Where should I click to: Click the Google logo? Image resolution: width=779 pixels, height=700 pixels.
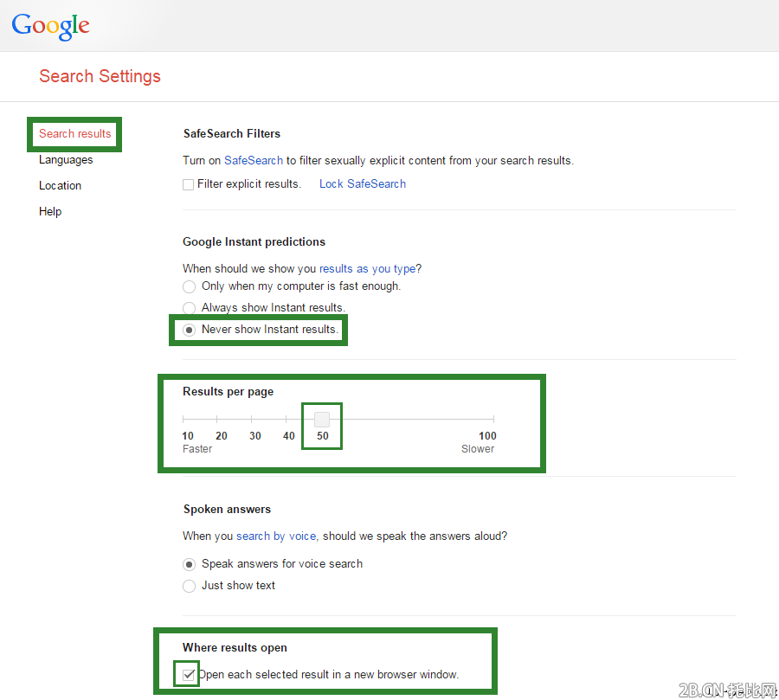[x=50, y=26]
